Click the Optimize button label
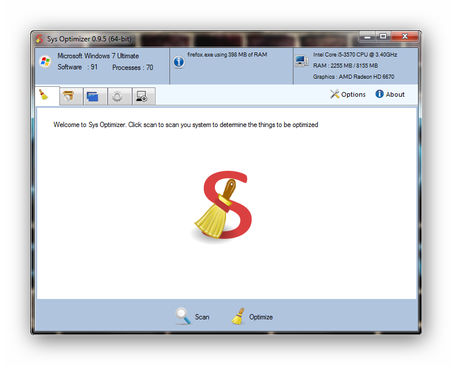The width and height of the screenshot is (453, 366). point(261,317)
